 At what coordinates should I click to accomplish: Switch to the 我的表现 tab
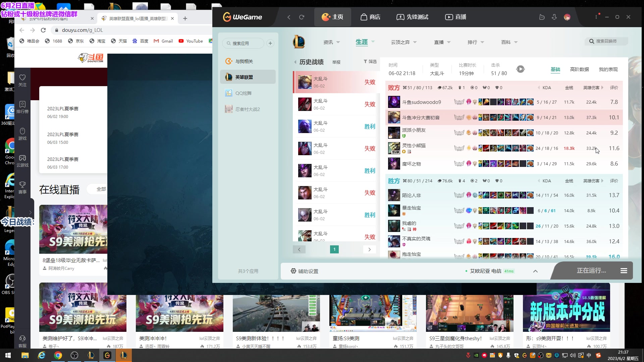click(x=608, y=69)
